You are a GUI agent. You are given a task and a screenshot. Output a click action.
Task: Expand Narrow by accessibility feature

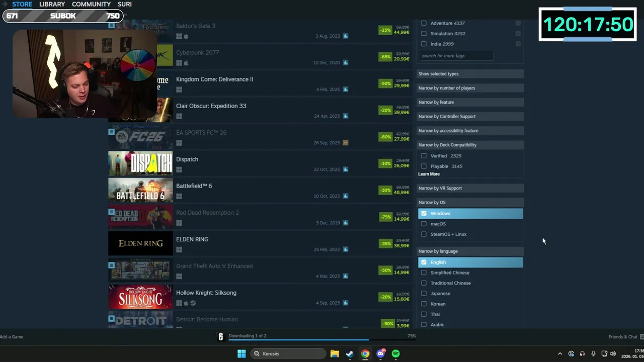pos(470,131)
